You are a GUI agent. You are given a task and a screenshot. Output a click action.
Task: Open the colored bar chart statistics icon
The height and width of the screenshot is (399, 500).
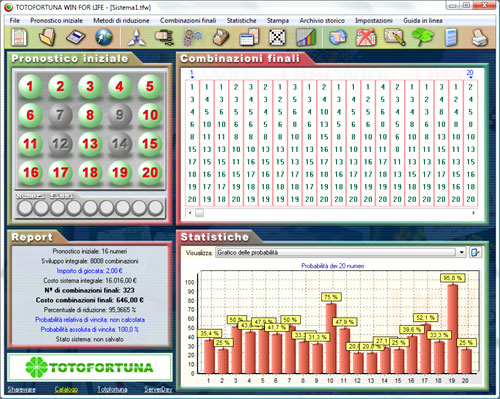click(306, 37)
